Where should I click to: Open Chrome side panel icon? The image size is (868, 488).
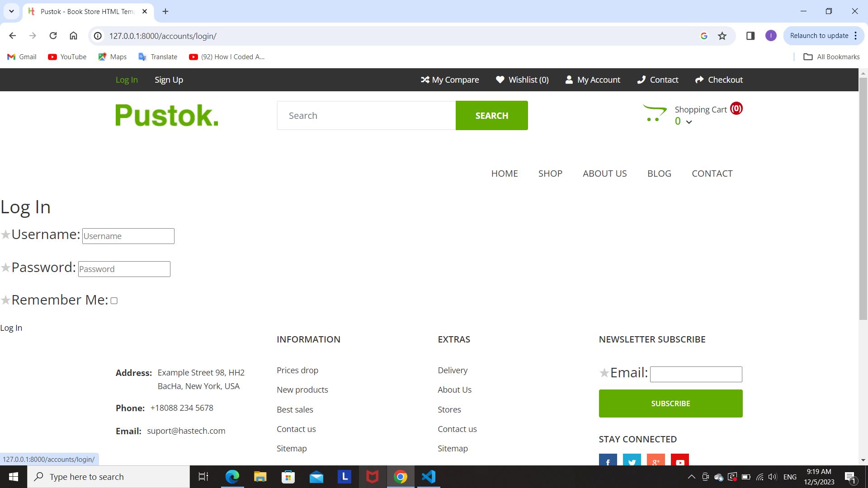pos(750,36)
